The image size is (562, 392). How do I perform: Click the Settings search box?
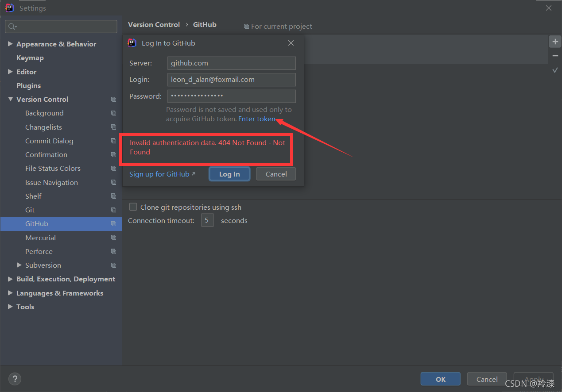click(x=61, y=27)
